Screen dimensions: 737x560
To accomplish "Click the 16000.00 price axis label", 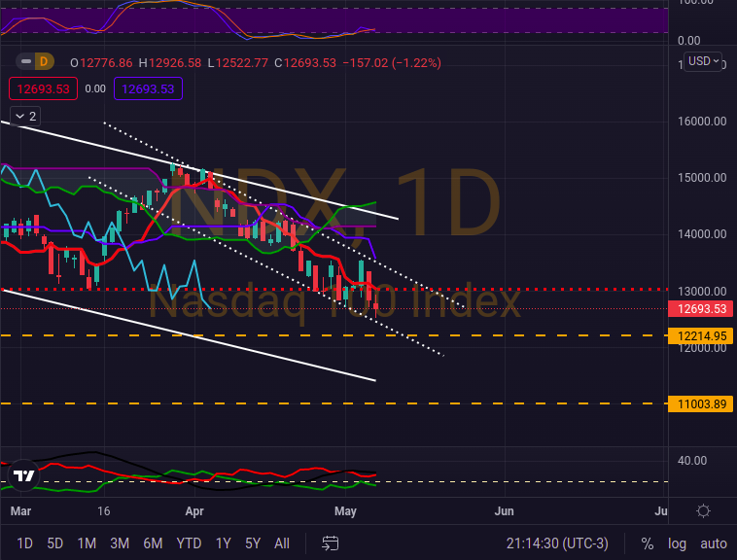I will [x=702, y=122].
